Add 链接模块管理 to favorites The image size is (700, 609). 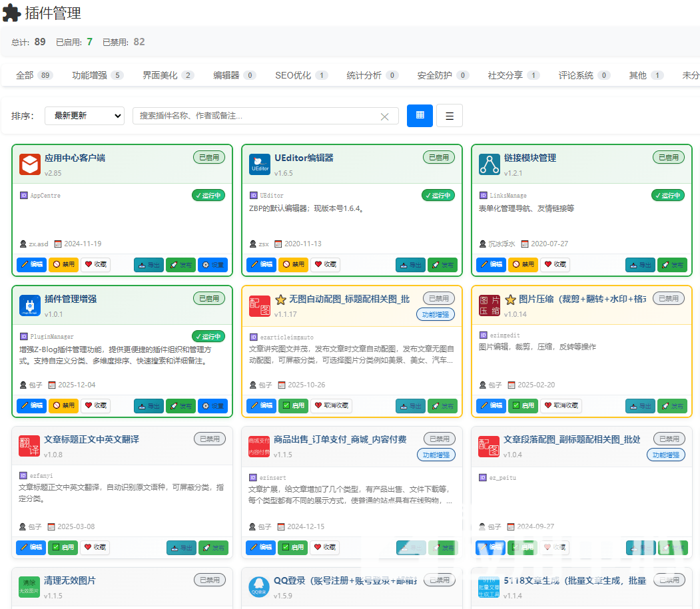coord(556,265)
